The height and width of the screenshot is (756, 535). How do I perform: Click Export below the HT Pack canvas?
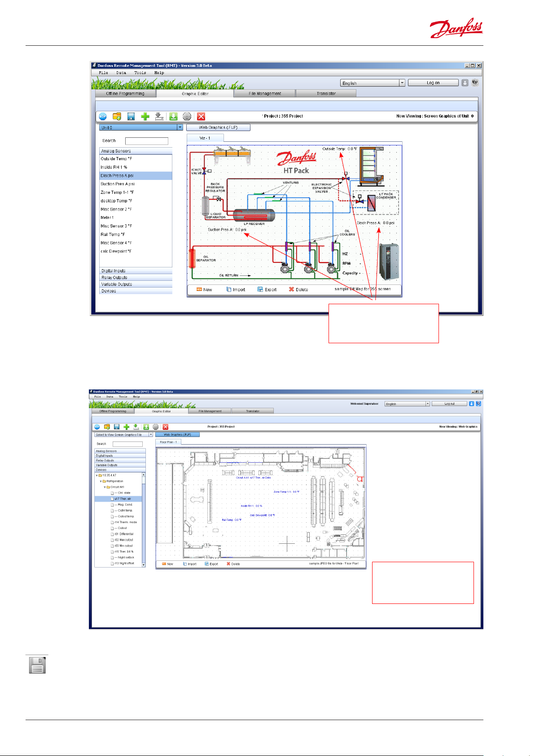(267, 290)
